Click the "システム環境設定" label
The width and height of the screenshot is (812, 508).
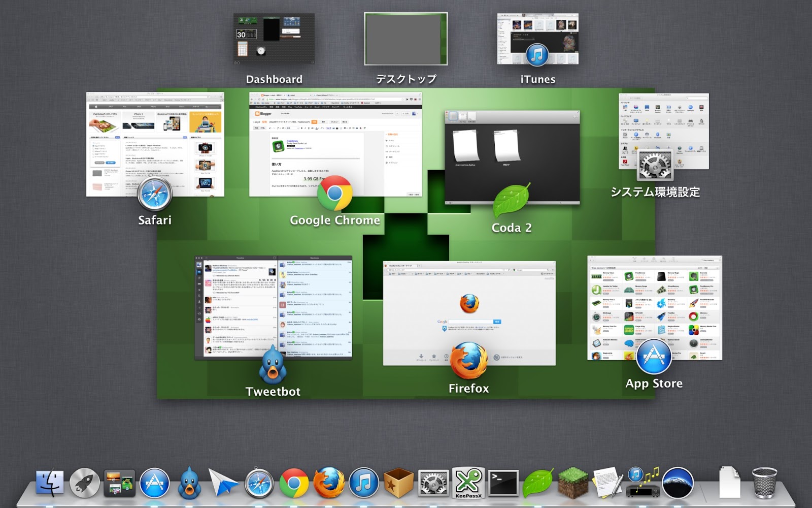click(x=655, y=192)
